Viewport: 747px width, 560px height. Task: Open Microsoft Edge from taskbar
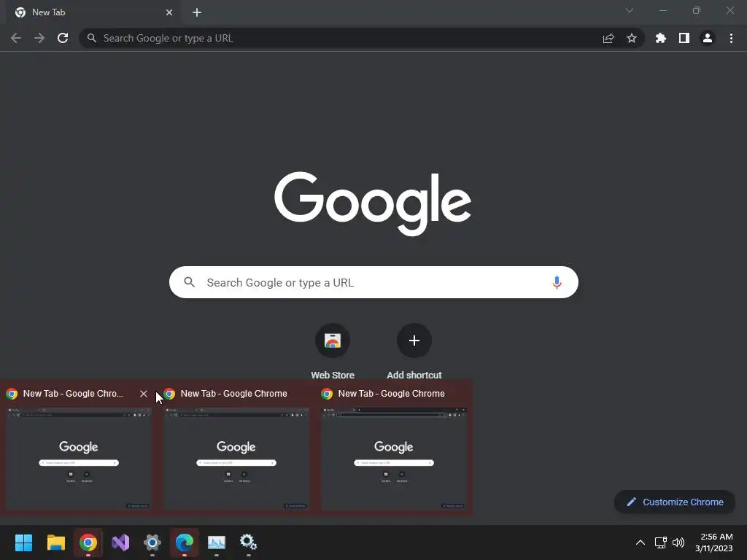point(185,542)
